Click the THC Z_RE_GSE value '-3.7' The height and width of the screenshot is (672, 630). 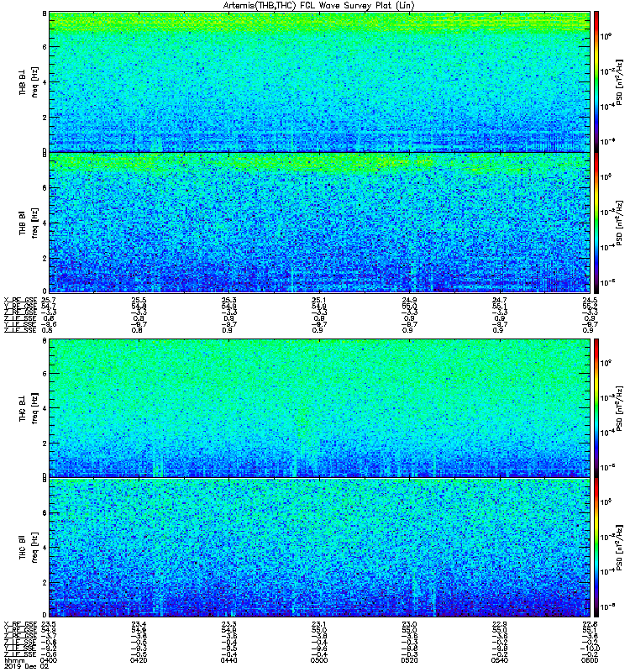[49, 637]
